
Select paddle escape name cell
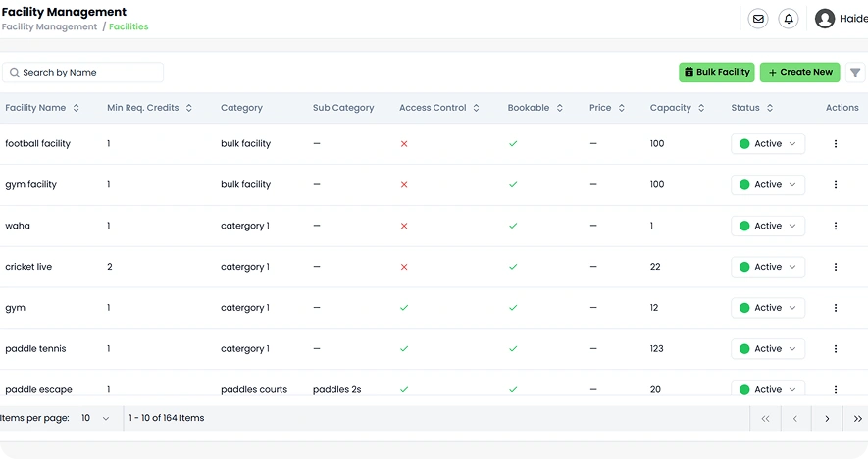pyautogui.click(x=39, y=389)
